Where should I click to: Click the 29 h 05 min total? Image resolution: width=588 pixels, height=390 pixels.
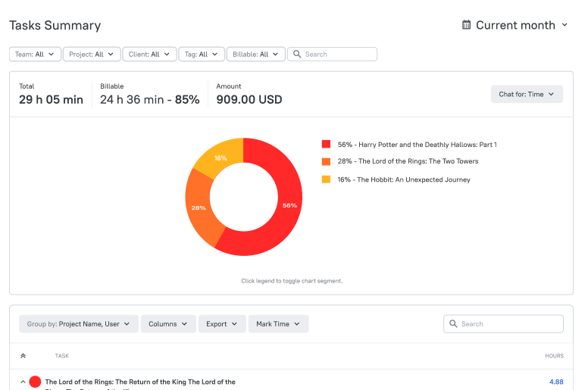(x=51, y=100)
